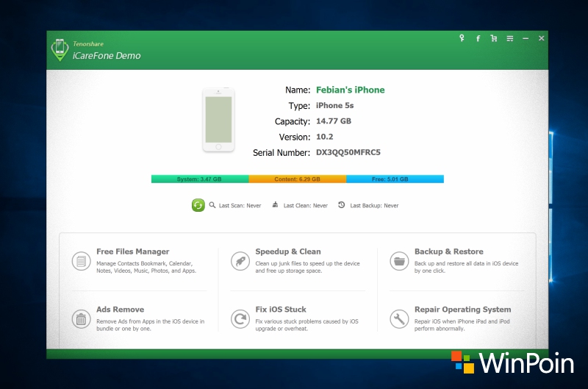Open the menu list dropdown in title bar

click(509, 38)
